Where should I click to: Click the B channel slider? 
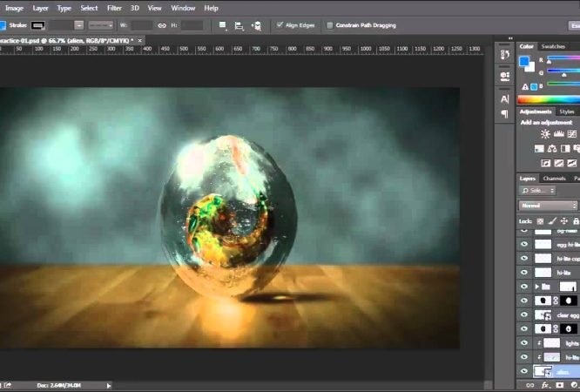[x=563, y=85]
